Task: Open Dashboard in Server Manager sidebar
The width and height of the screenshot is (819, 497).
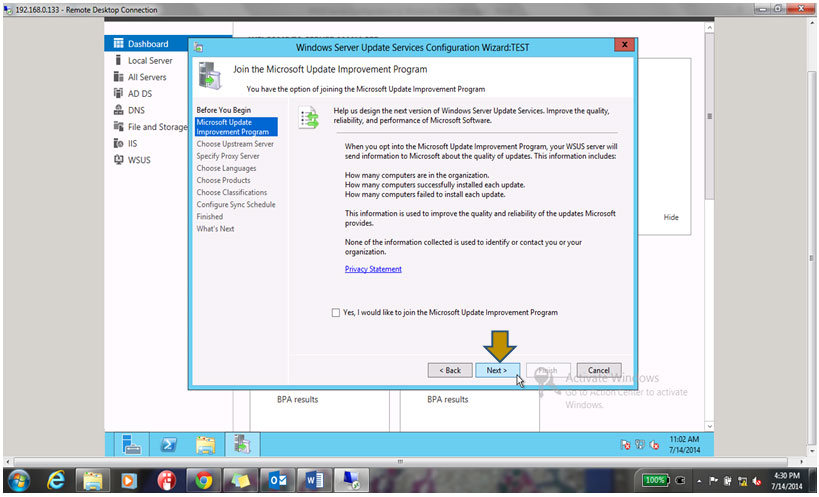Action: pyautogui.click(x=148, y=44)
